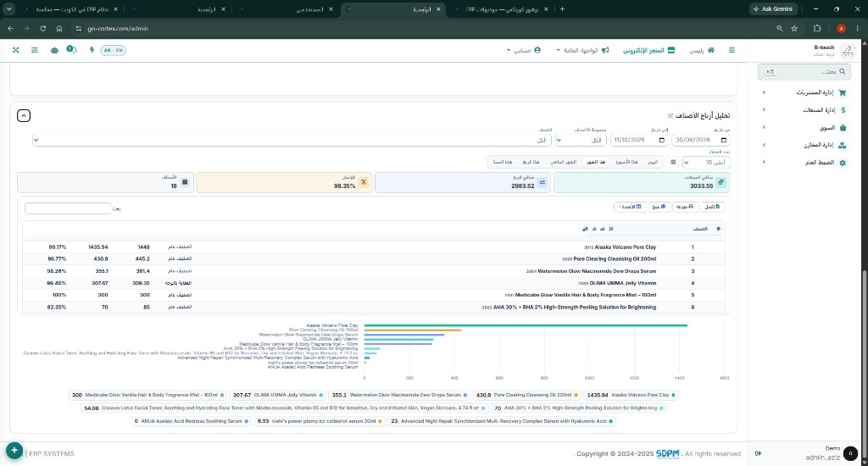Click the net sales card icon (3033.55)
This screenshot has height=466, width=868.
point(721,182)
